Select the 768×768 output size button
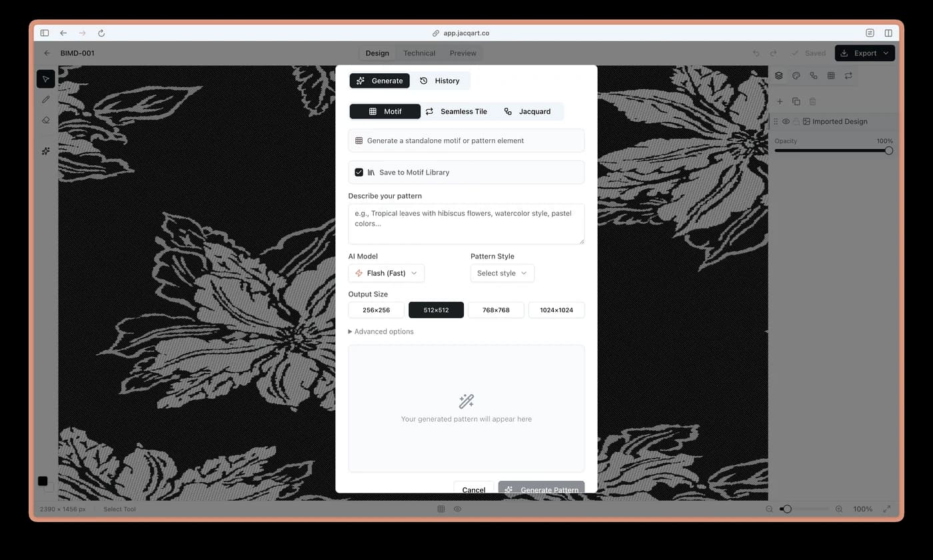 [496, 310]
